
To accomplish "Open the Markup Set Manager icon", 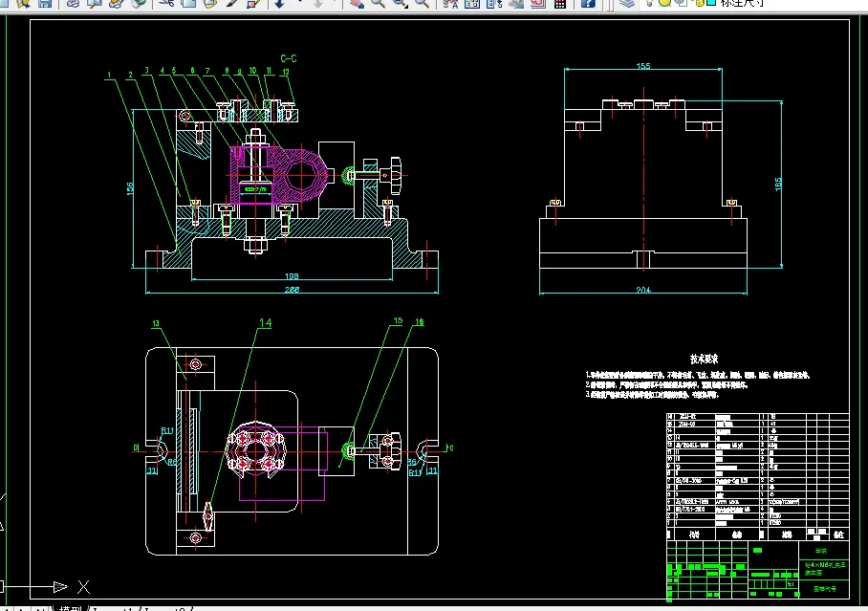I will (x=538, y=3).
